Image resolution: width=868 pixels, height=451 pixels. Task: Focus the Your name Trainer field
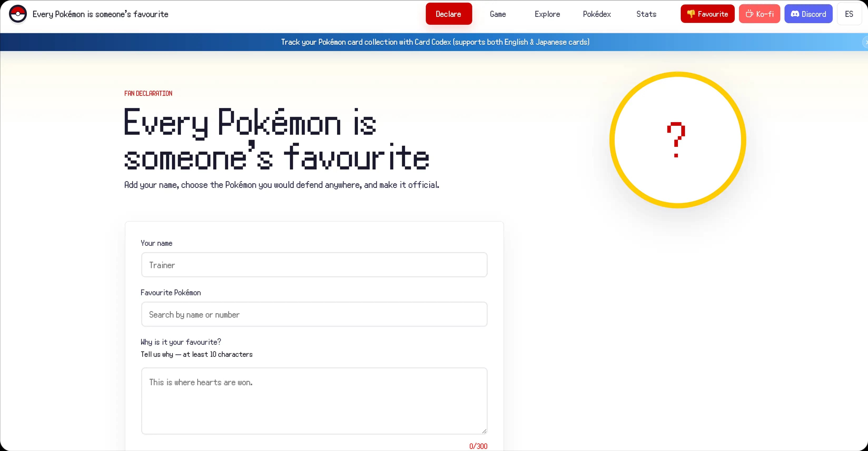tap(314, 265)
